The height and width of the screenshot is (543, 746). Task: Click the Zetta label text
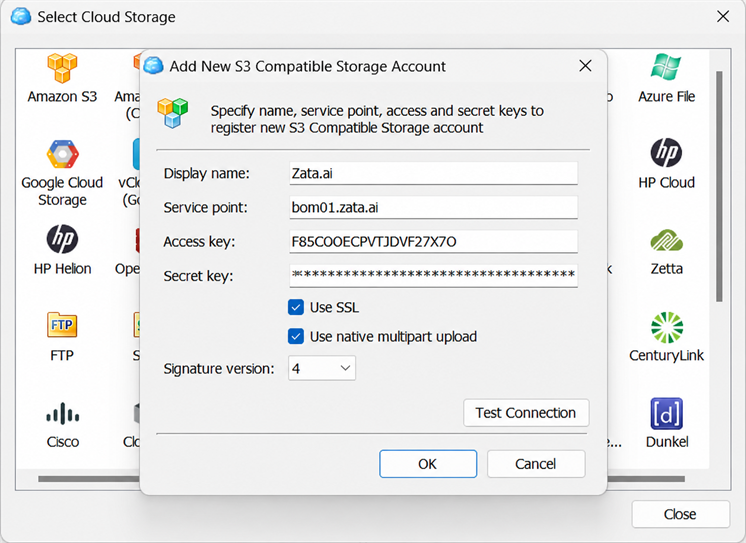pos(667,269)
